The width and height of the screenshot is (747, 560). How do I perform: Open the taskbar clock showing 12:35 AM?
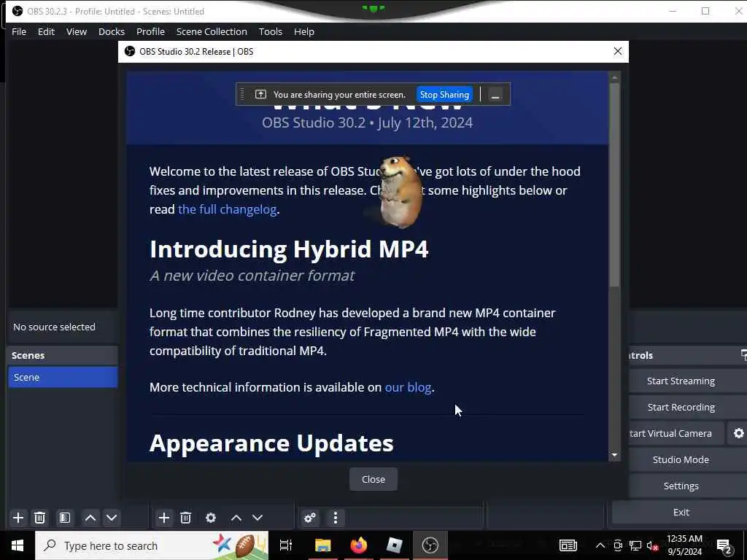[684, 545]
